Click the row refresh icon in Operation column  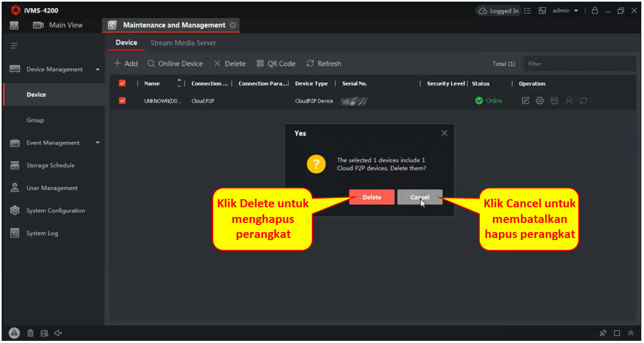pos(584,101)
